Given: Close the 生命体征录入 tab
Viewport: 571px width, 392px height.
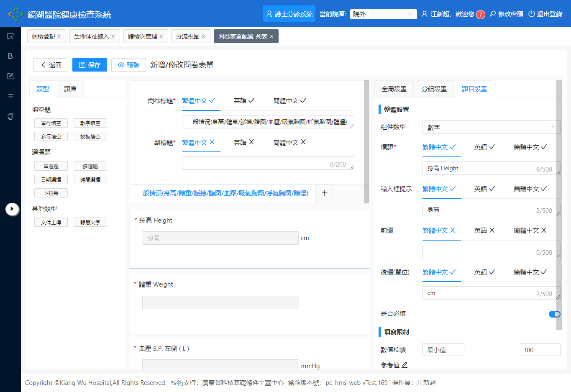Looking at the screenshot, I should [113, 36].
